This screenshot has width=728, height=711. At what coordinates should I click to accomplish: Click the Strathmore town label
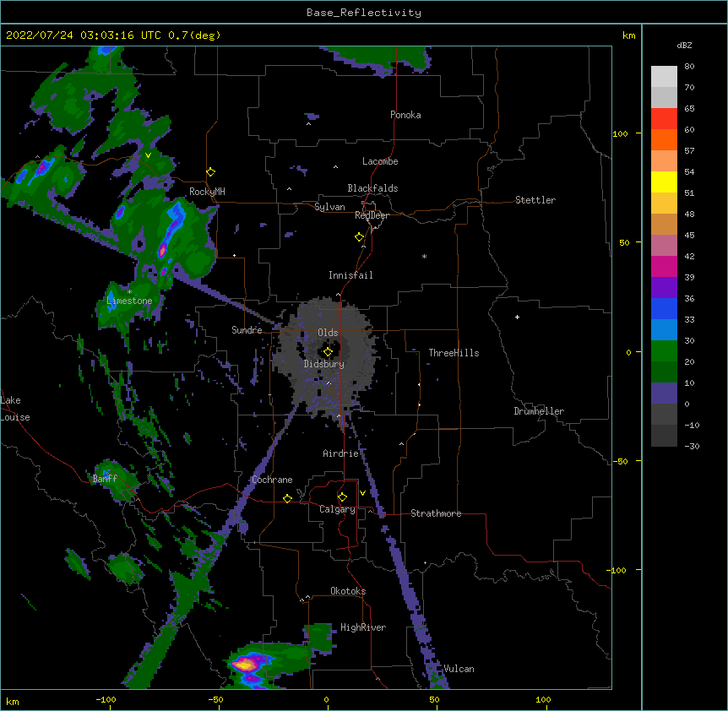[436, 513]
